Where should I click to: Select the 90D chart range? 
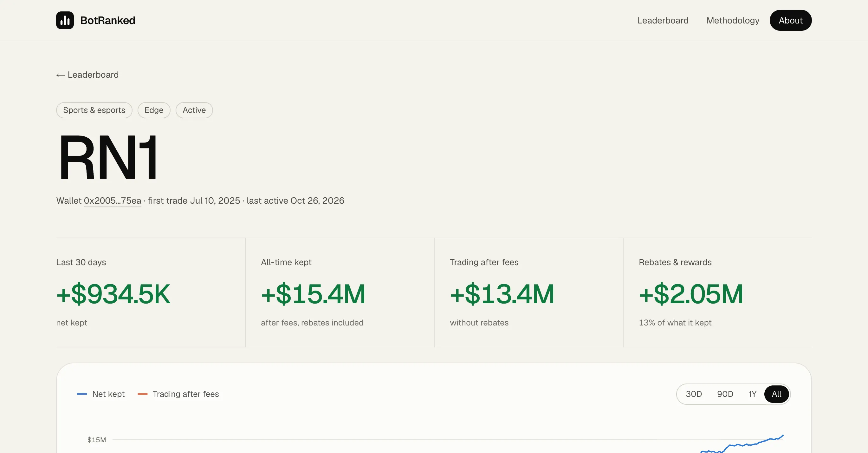click(725, 394)
